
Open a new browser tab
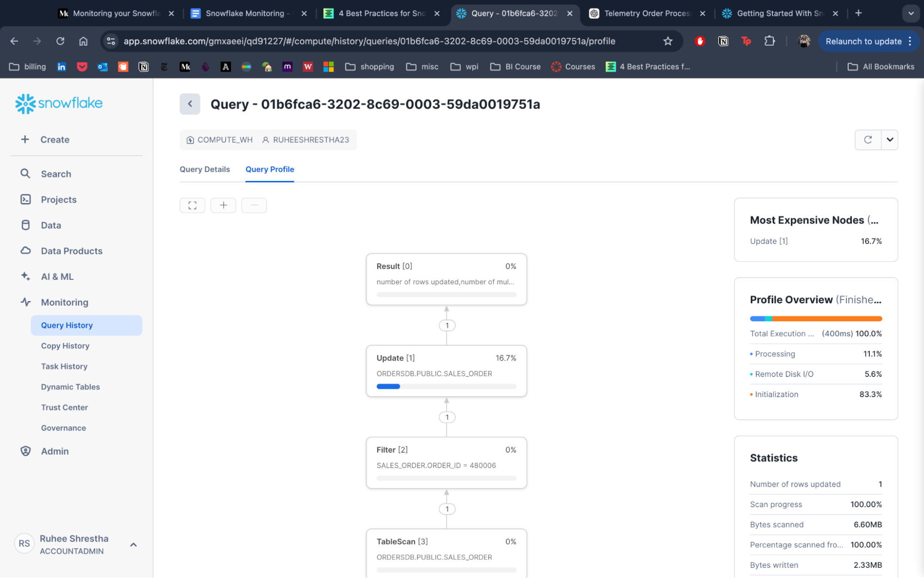[x=858, y=13]
